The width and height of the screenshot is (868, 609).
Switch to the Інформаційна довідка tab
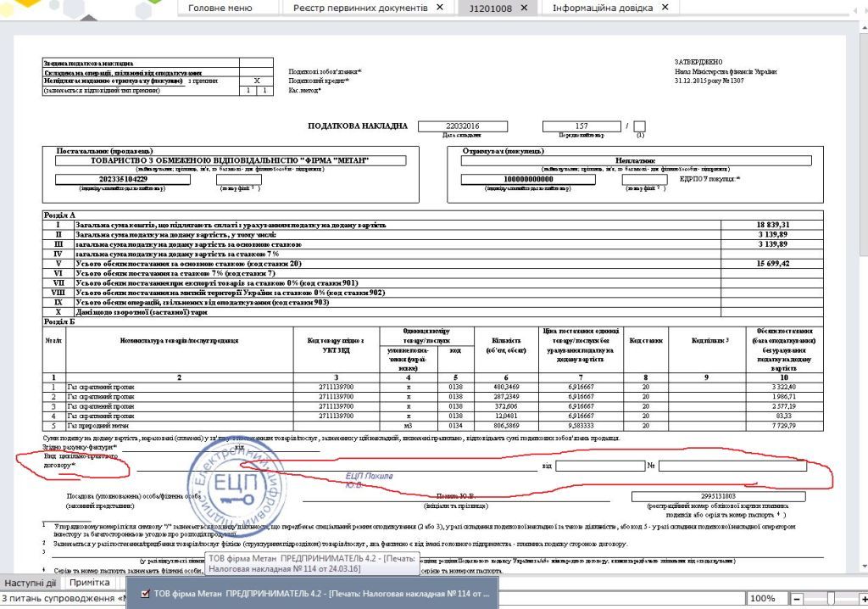click(x=603, y=8)
